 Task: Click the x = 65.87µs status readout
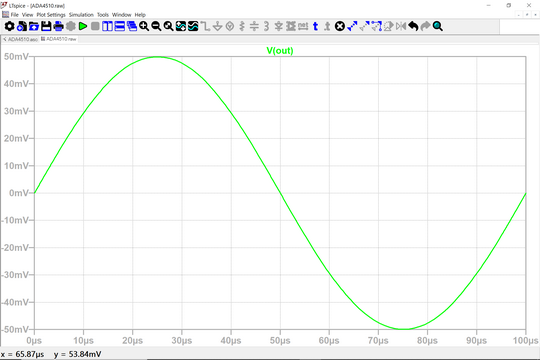(22, 354)
